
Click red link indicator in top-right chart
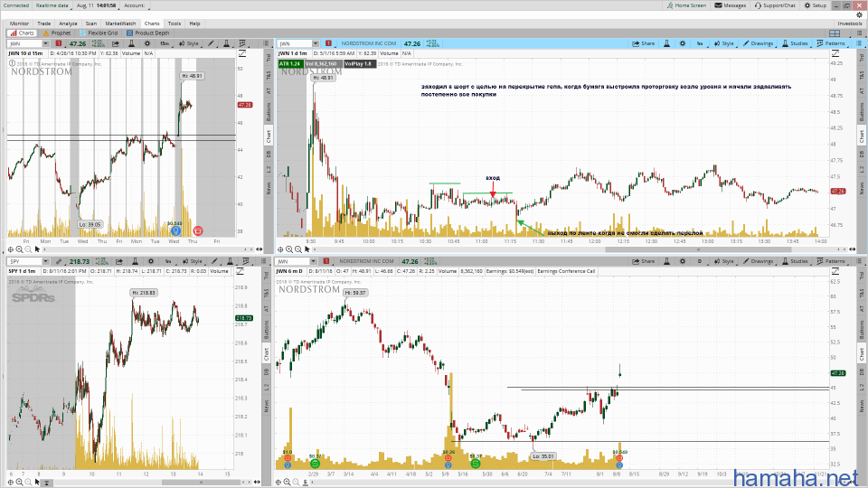tap(328, 43)
